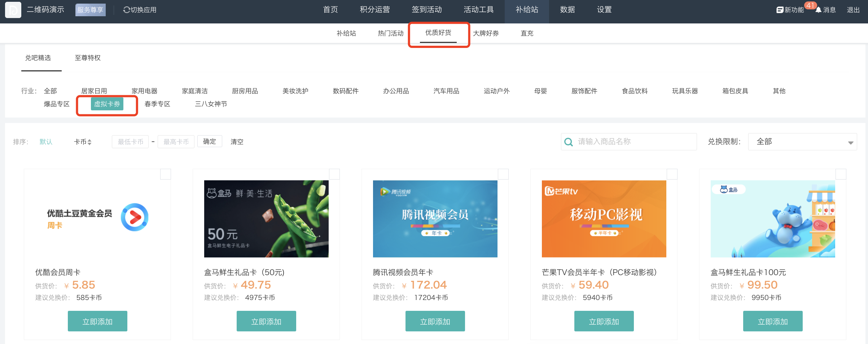Image resolution: width=868 pixels, height=344 pixels.
Task: Click the 最低卡币 input field
Action: pos(130,142)
